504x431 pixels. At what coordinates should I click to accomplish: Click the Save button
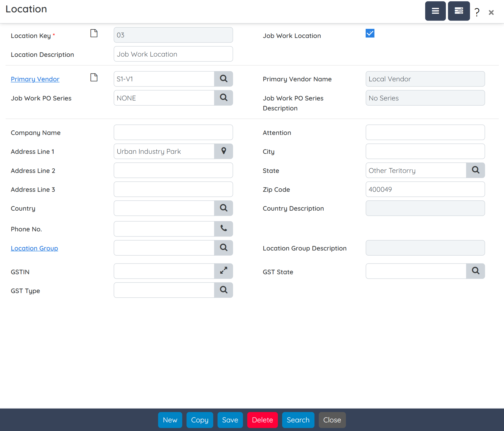click(x=230, y=420)
